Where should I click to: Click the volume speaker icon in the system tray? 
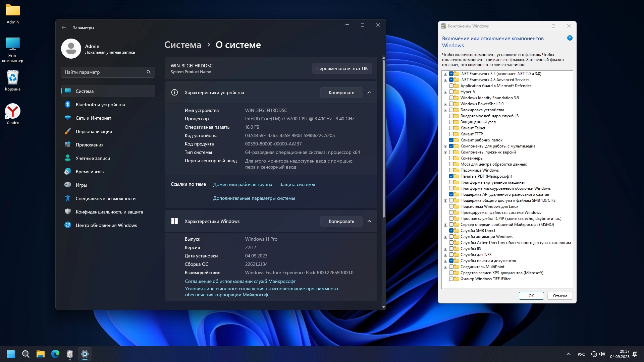602,354
